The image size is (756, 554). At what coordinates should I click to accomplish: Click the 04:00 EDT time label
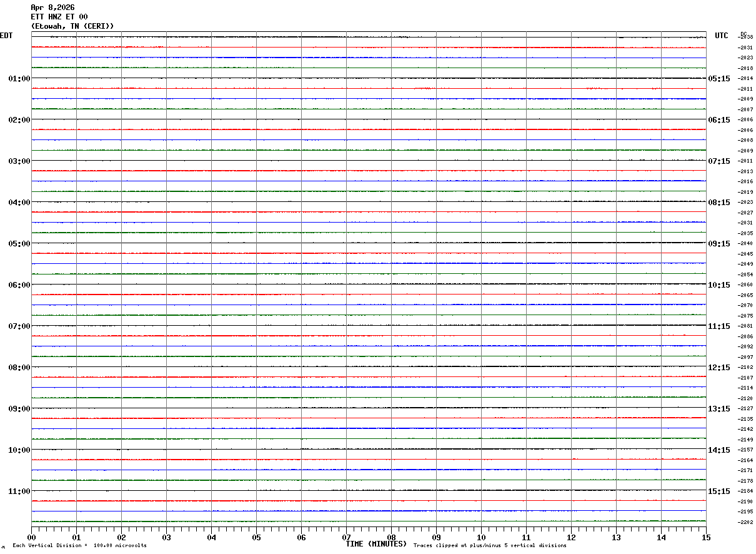19,203
